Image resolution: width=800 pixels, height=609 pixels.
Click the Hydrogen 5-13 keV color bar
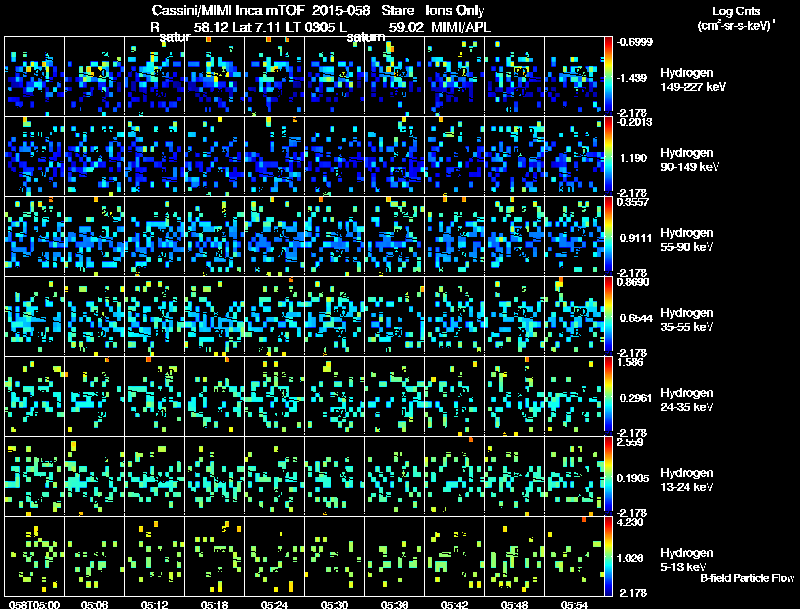point(610,555)
